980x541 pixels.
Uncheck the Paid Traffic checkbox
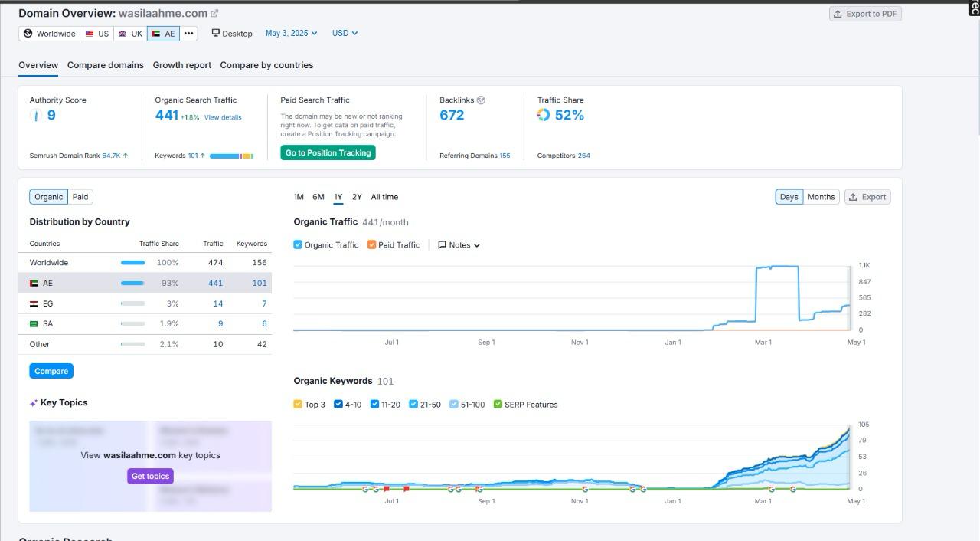coord(372,245)
